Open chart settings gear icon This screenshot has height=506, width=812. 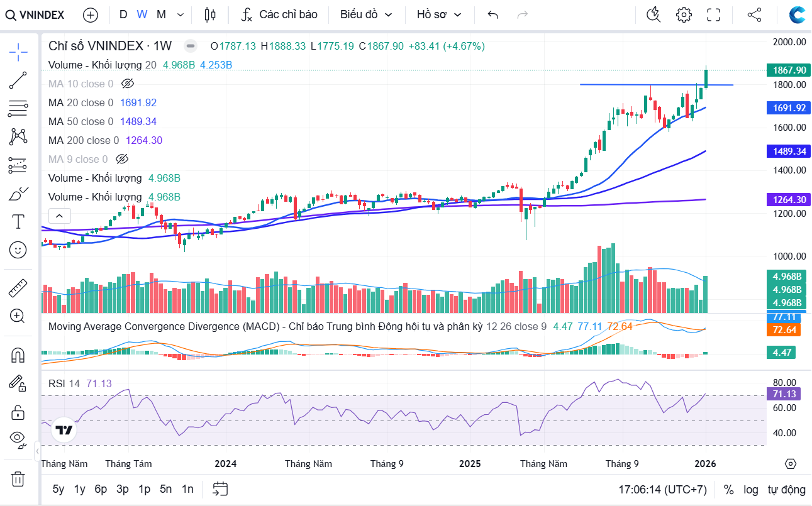(x=684, y=14)
